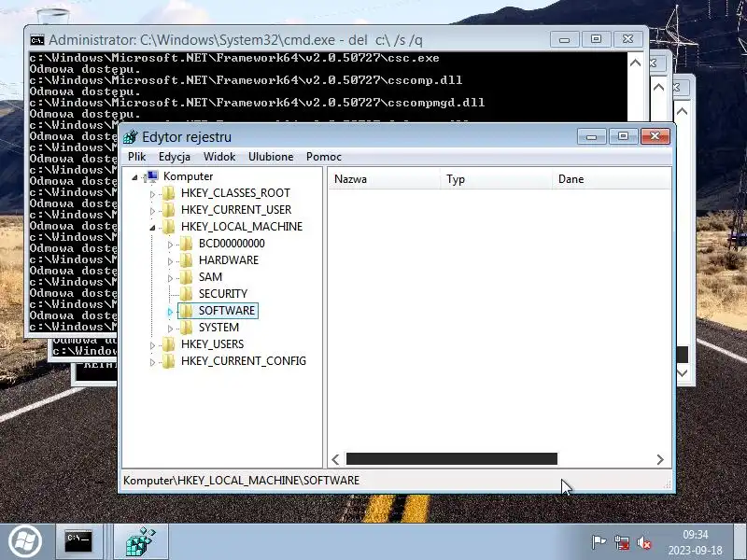The height and width of the screenshot is (560, 747).
Task: Click HKEY_CURRENT_CONFIG folder icon
Action: (168, 361)
